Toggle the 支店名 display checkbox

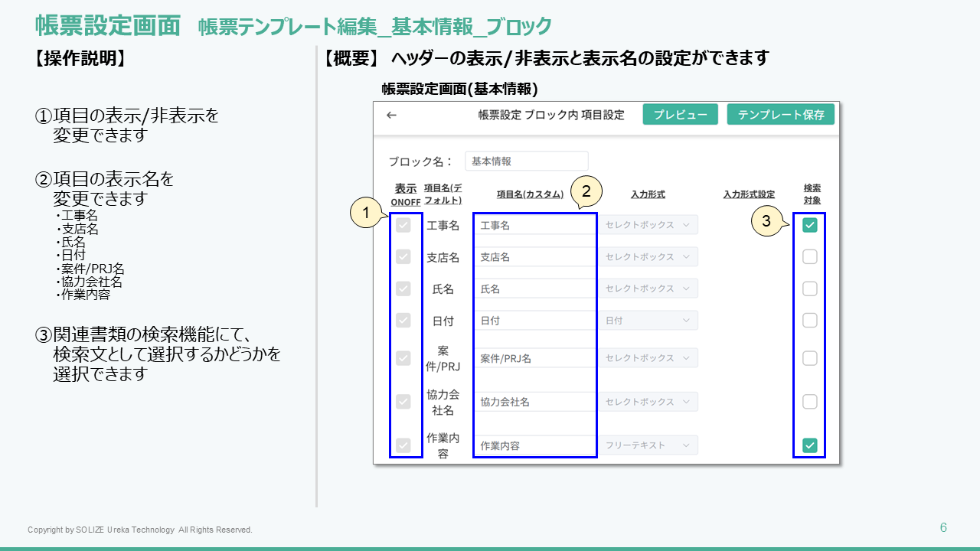(403, 257)
